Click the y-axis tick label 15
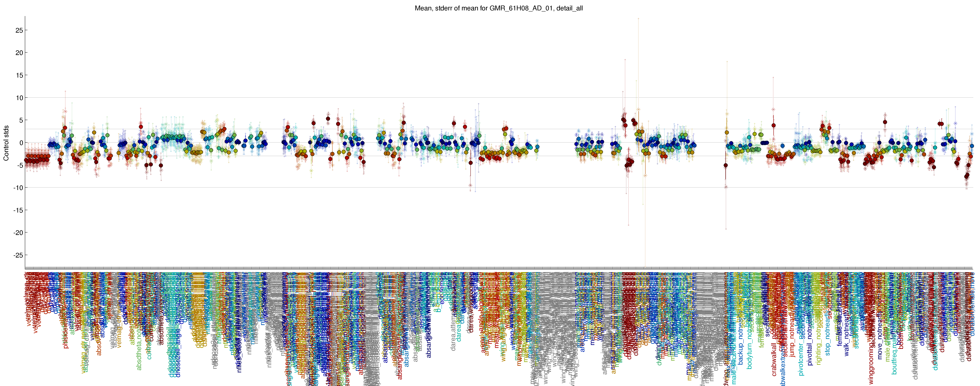The image size is (980, 386). tap(19, 75)
